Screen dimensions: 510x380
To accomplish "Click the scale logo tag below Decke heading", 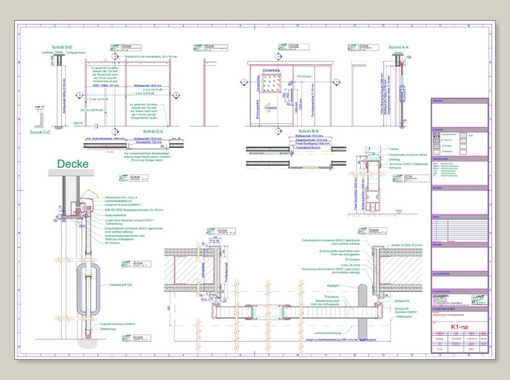I will tap(134, 178).
